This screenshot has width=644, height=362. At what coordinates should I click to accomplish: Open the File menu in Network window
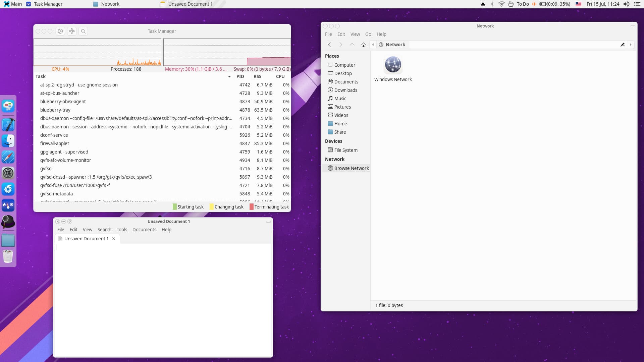(328, 34)
